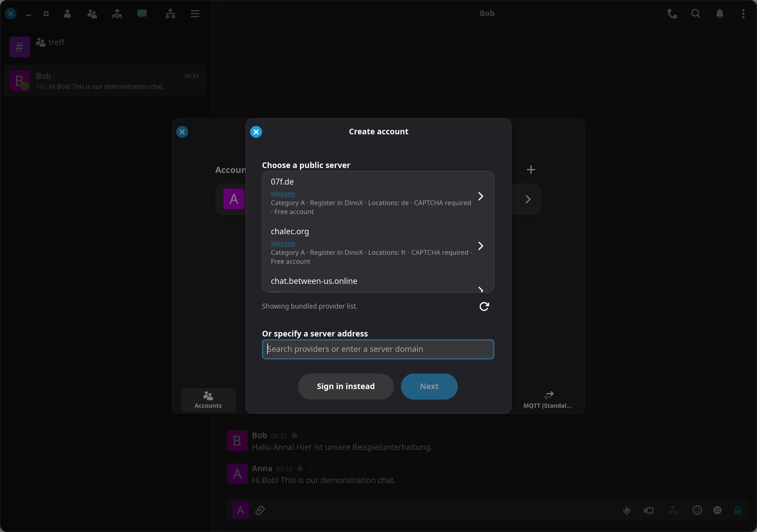
Task: Close the Create account dialog
Action: click(256, 132)
